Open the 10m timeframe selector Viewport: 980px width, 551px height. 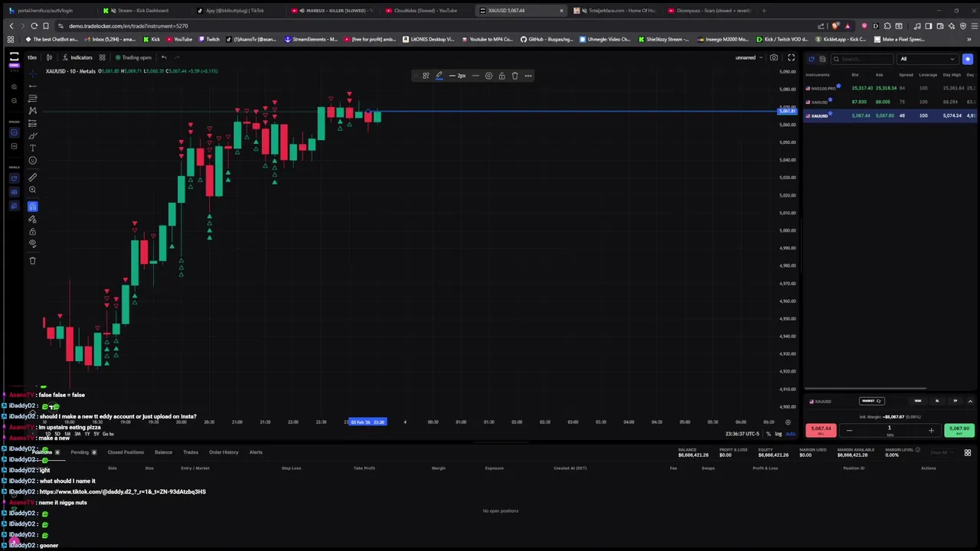31,57
